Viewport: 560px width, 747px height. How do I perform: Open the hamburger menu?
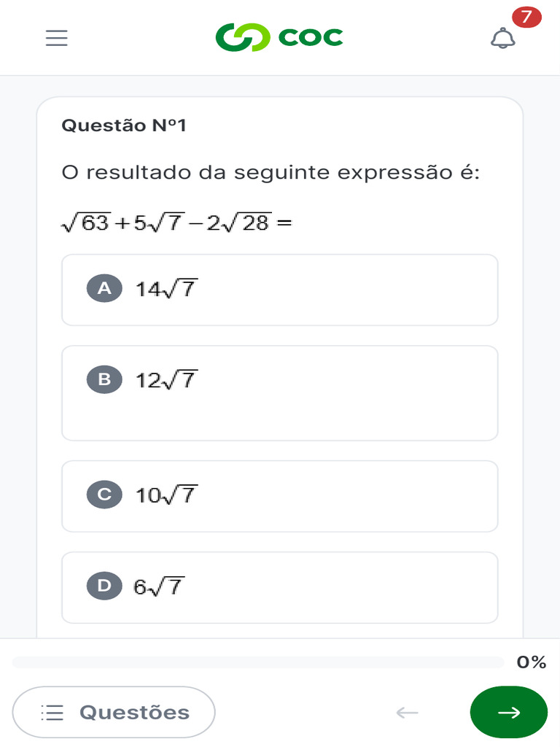[x=56, y=38]
